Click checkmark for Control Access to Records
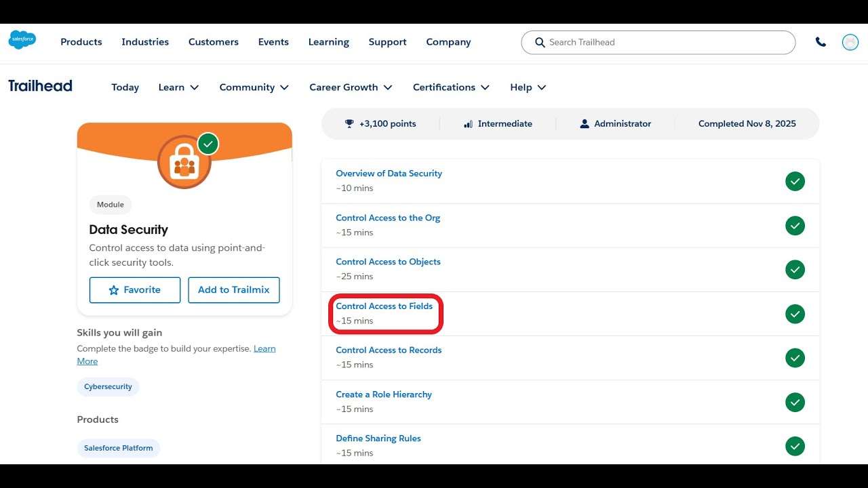Image resolution: width=868 pixels, height=488 pixels. click(x=795, y=358)
